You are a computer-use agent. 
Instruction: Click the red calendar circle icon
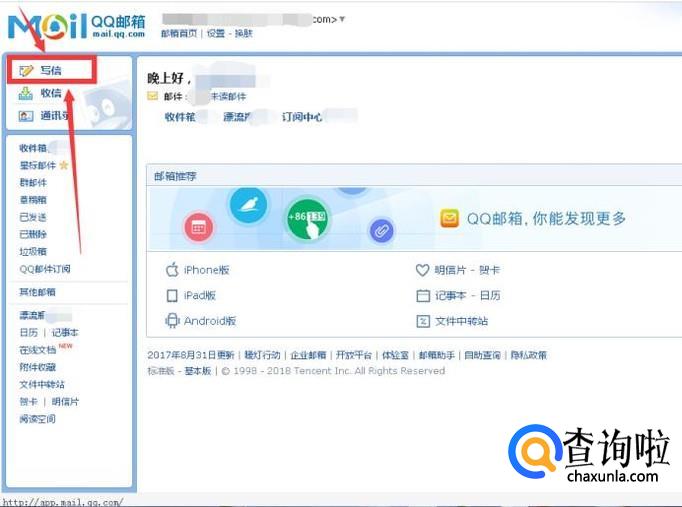coord(199,227)
